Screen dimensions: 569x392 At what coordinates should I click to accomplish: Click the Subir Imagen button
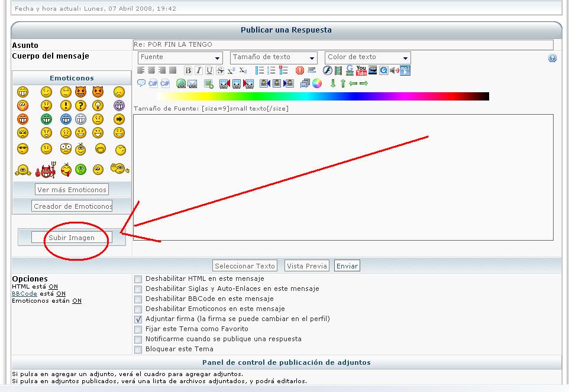72,238
